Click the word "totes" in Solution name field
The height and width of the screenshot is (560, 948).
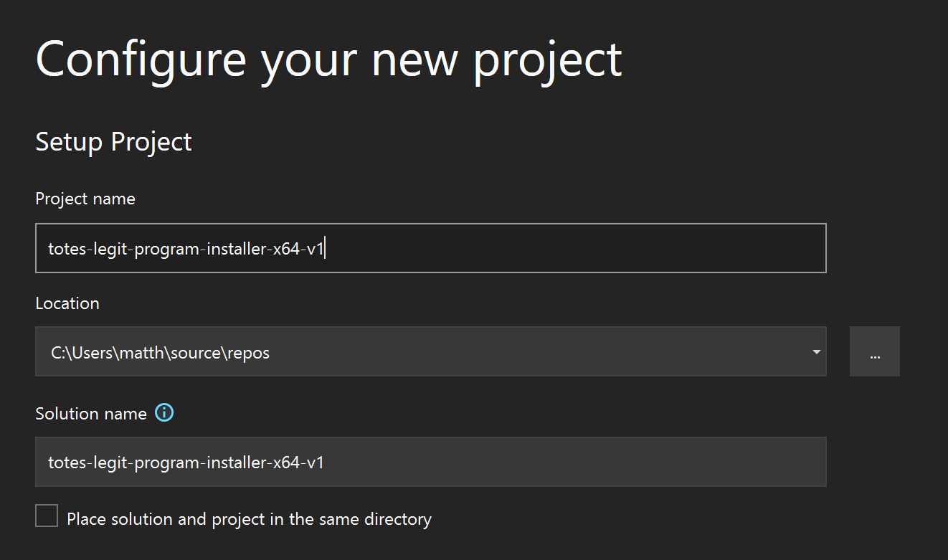(x=65, y=462)
